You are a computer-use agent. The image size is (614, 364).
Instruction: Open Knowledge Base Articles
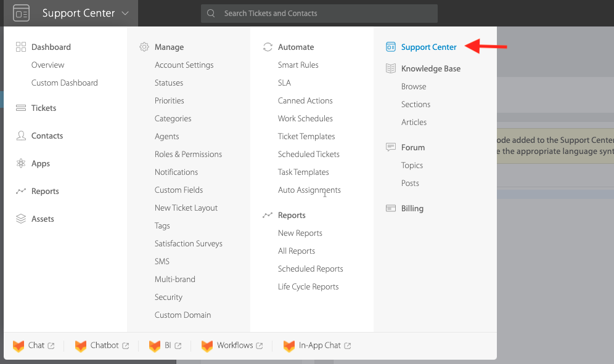414,122
